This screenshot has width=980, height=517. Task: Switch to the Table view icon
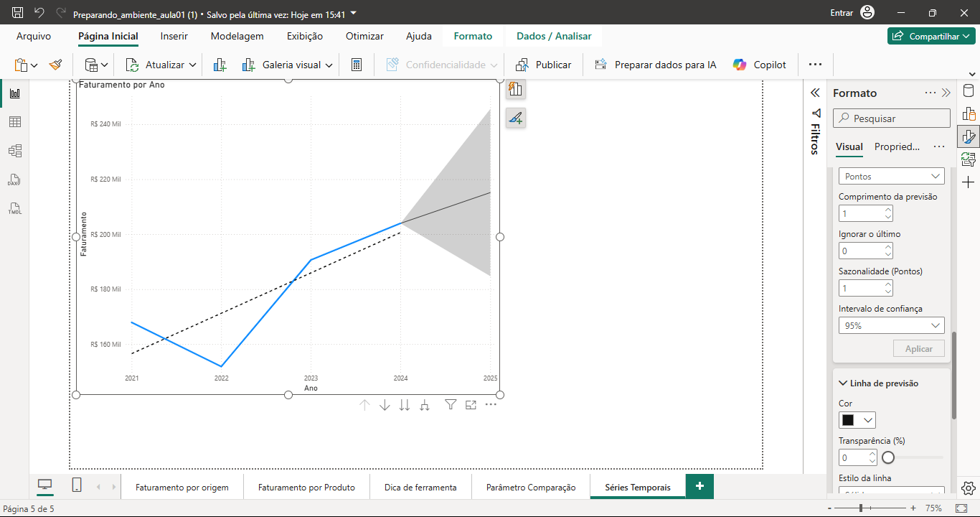[14, 122]
